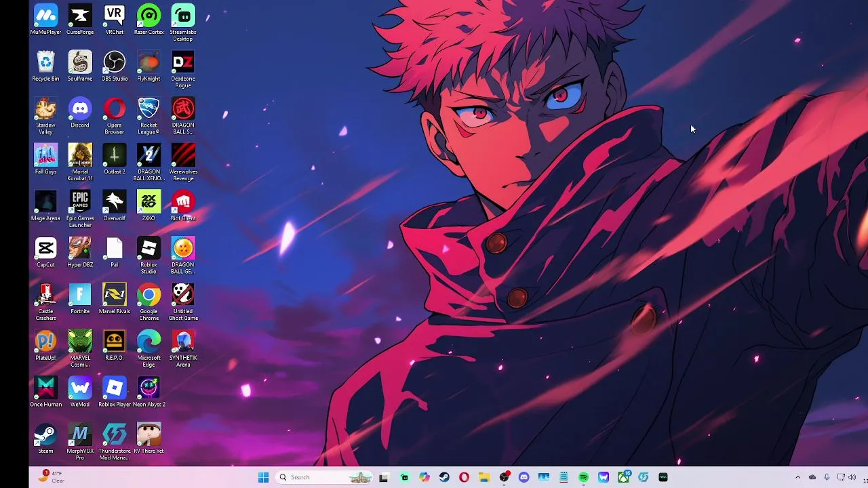The width and height of the screenshot is (868, 488).
Task: Open the CurseForge desktop icon
Action: pyautogui.click(x=80, y=20)
